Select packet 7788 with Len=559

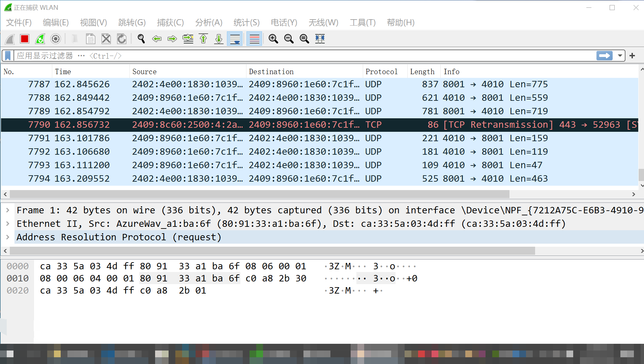pos(320,98)
